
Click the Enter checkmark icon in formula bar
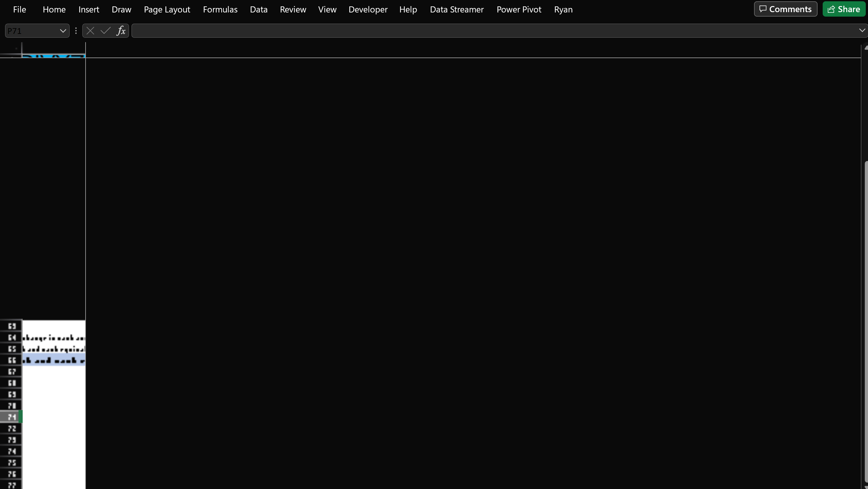coord(105,31)
